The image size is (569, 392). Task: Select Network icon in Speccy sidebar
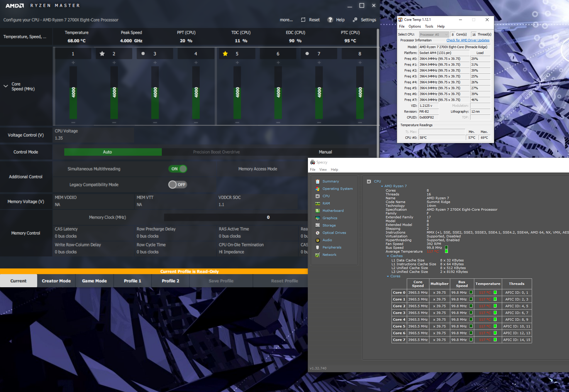[x=317, y=255]
